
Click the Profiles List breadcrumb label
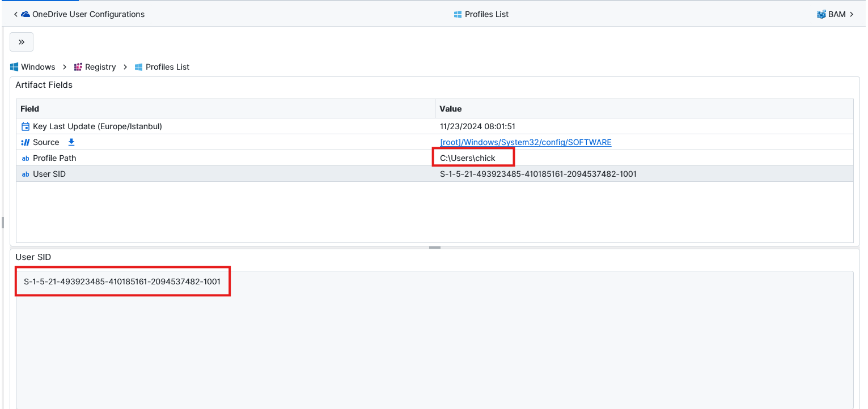167,67
